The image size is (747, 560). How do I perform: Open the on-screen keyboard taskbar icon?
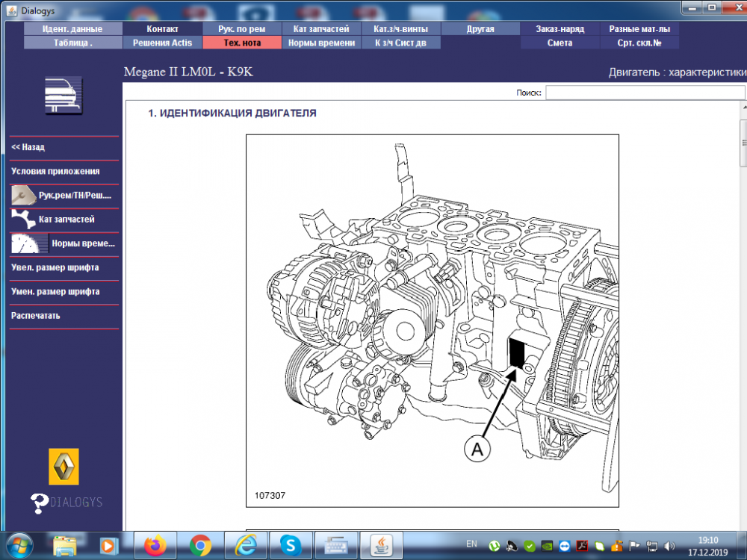336,546
